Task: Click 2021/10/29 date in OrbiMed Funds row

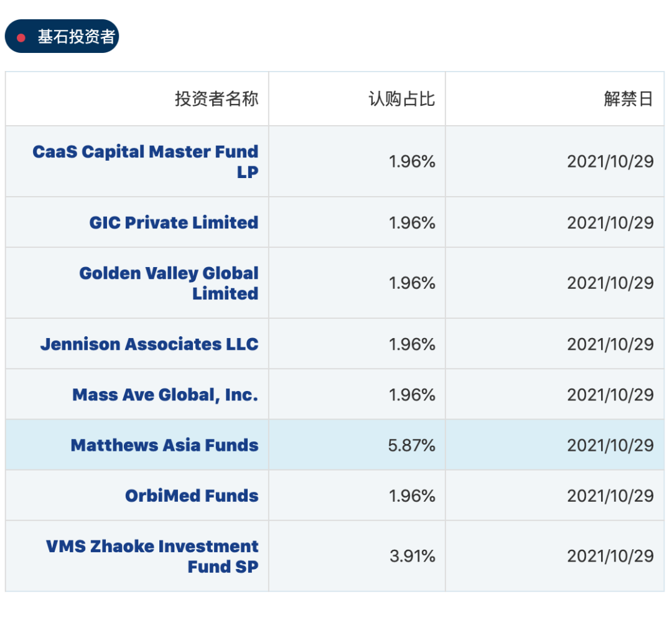Action: click(x=610, y=496)
